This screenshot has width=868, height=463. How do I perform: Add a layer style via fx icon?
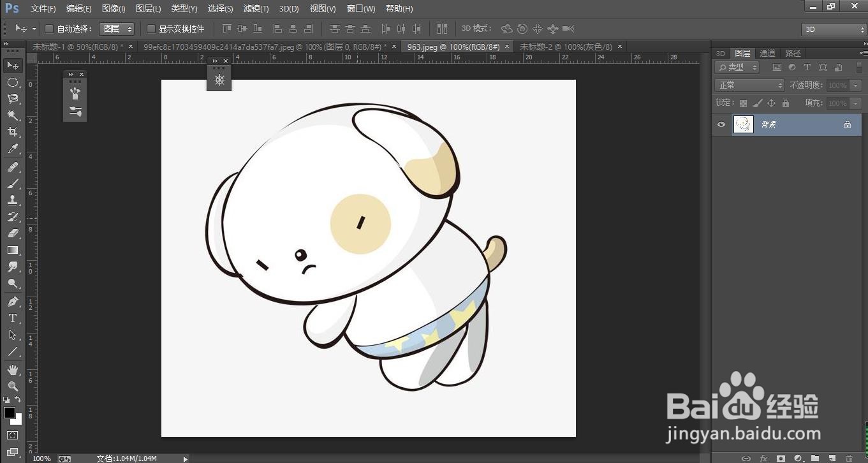763,458
